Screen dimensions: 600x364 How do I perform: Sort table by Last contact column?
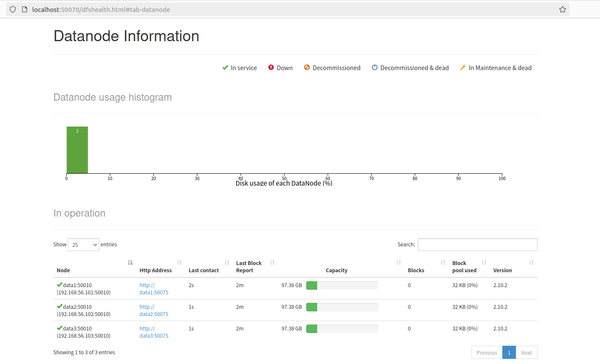tap(204, 270)
